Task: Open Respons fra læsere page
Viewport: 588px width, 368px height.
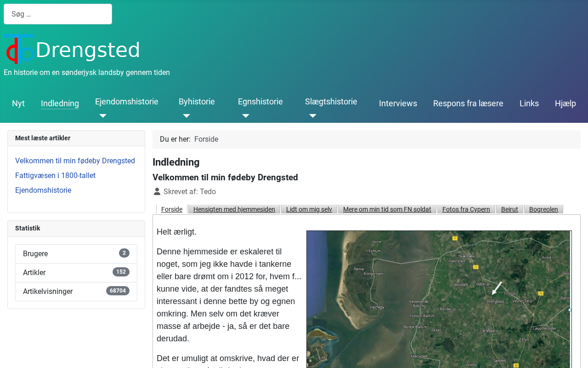Action: click(x=468, y=103)
